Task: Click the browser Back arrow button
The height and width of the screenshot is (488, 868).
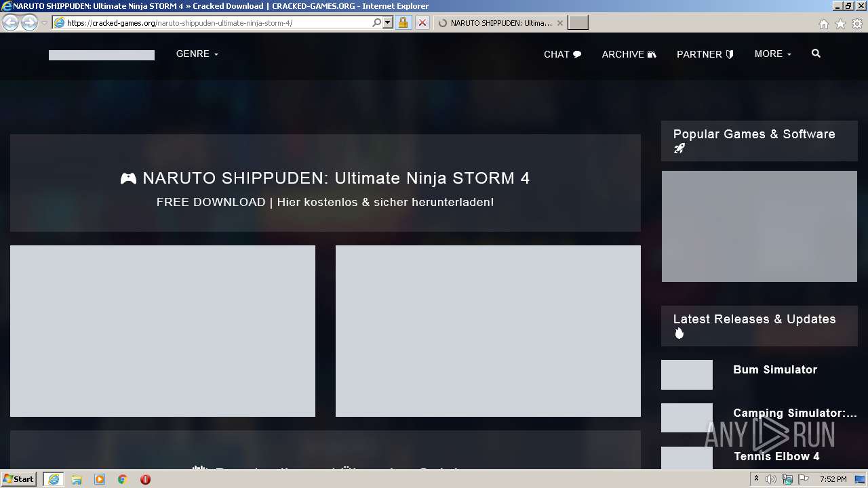Action: 10,22
